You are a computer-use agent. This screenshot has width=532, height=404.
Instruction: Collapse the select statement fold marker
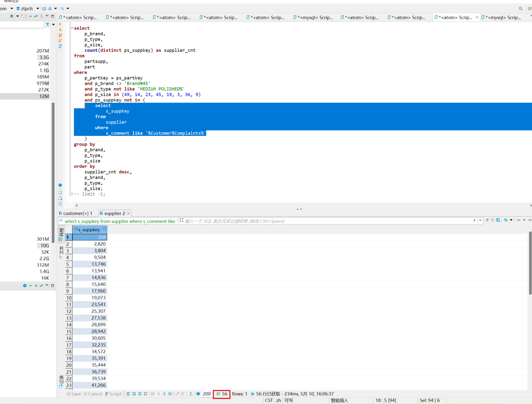(72, 28)
